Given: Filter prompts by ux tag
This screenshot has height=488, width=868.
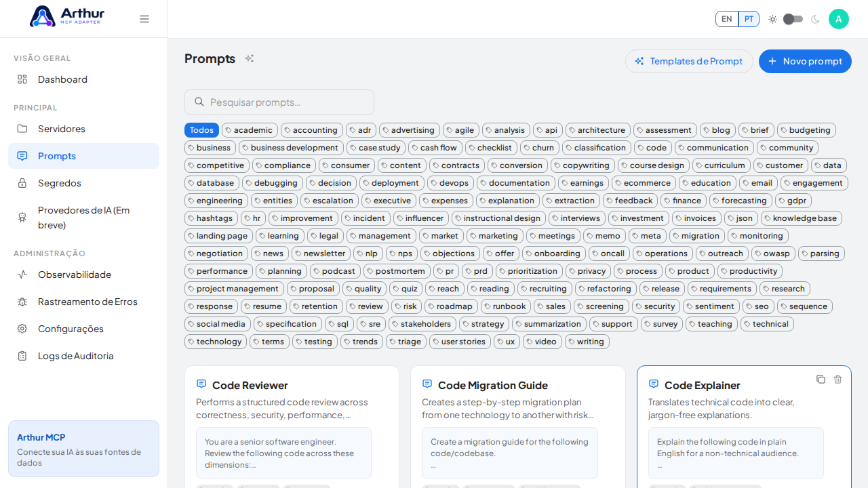Looking at the screenshot, I should [507, 342].
